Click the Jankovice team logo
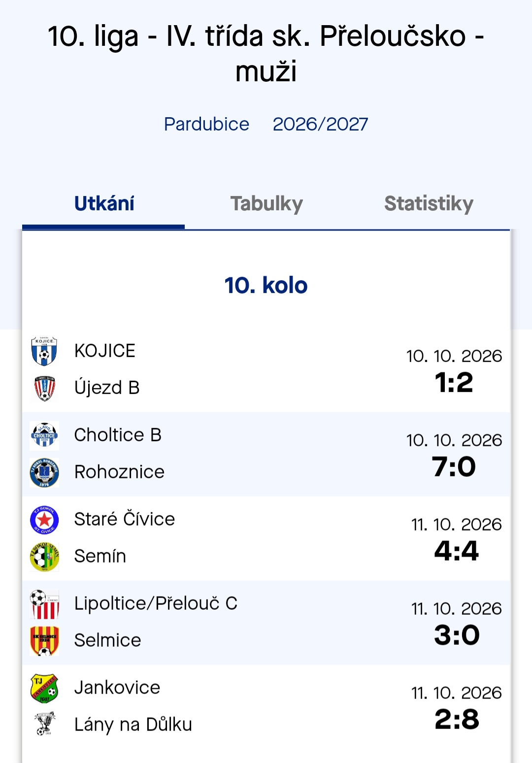The image size is (532, 763). pyautogui.click(x=44, y=688)
